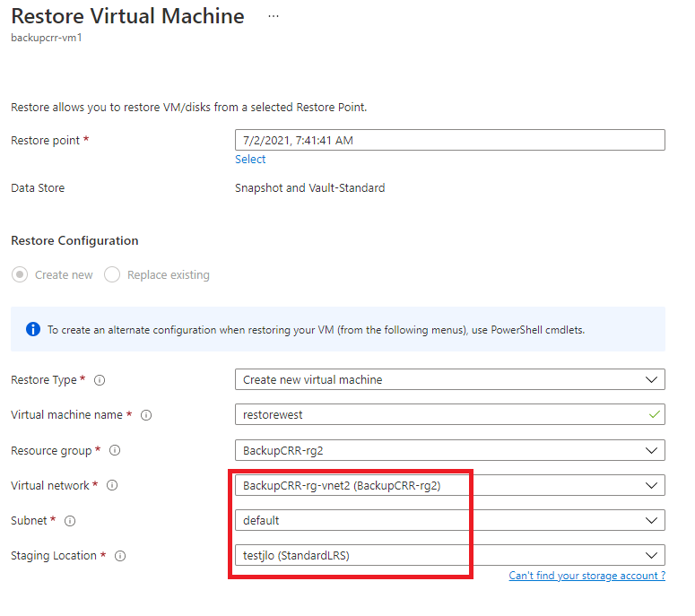Open the Subnet dropdown showing default
Screen dimensions: 695x616
tap(450, 520)
